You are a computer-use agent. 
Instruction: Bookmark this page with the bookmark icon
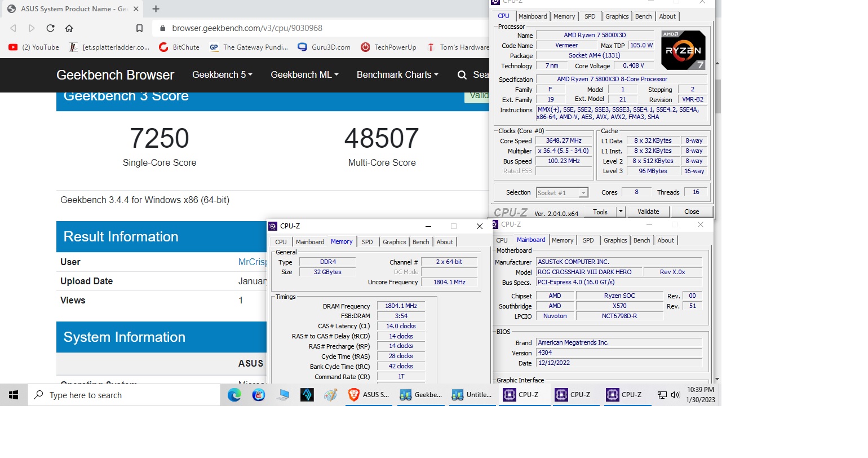pos(139,28)
